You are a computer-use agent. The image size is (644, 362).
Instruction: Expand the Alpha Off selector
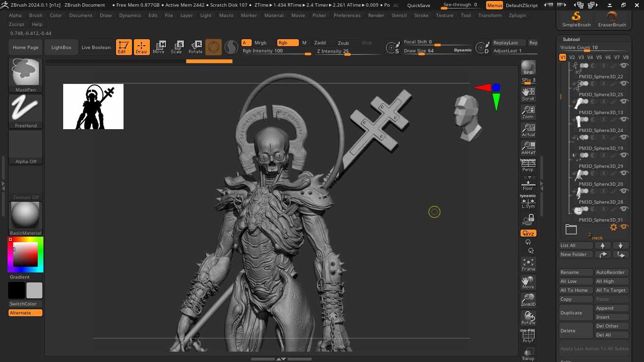25,147
